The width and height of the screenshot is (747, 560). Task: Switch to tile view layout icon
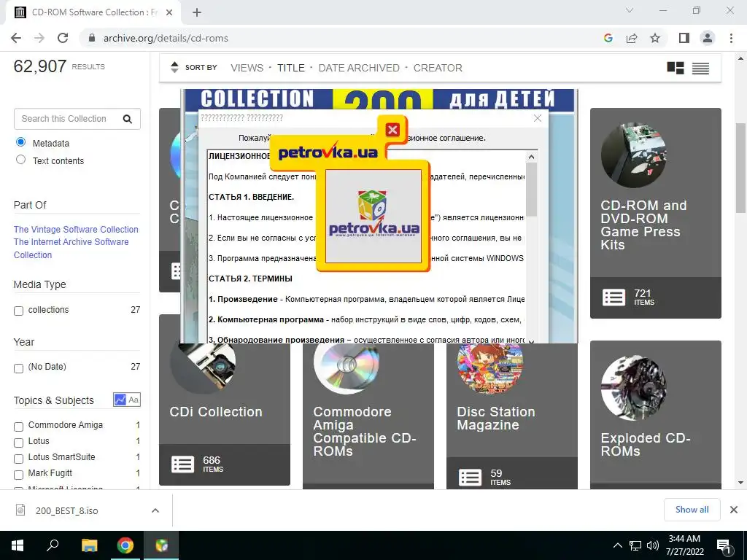675,68
